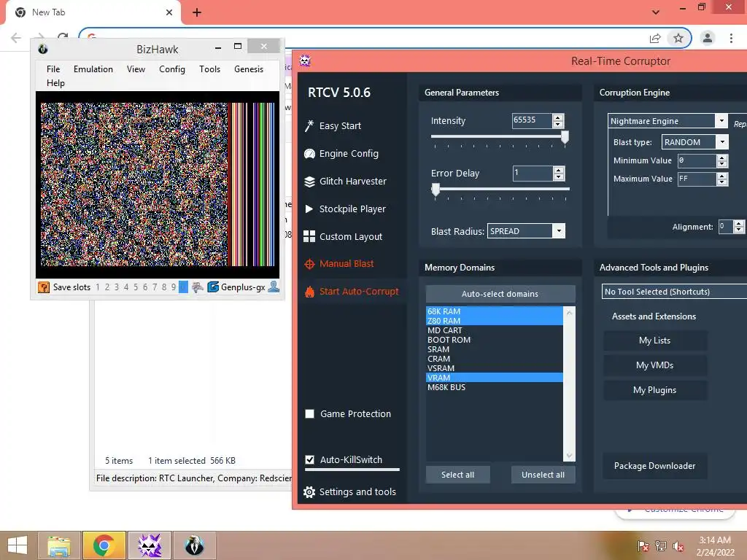
Task: Select save slot 1 in BizHawk
Action: 98,287
